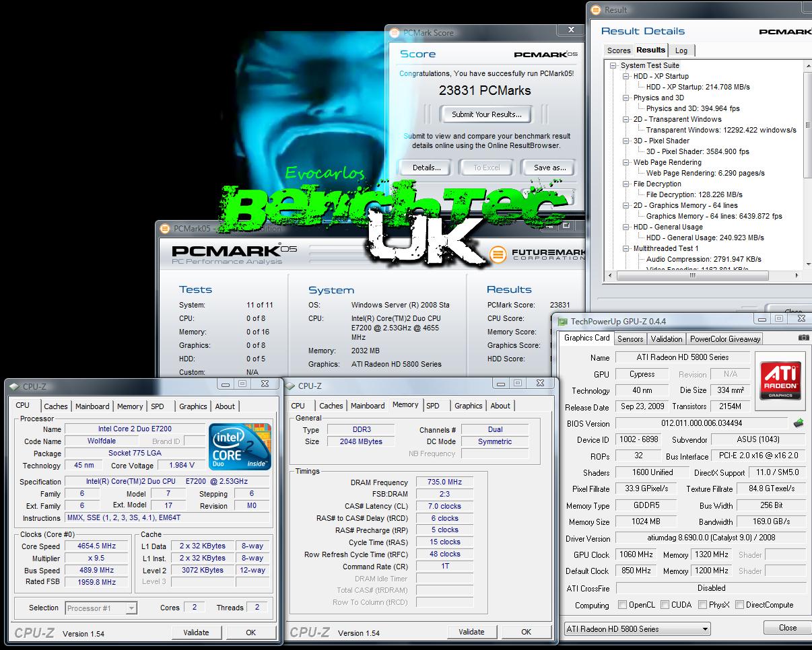
Task: Collapse the 3D - Pixel Shader node
Action: click(x=626, y=141)
